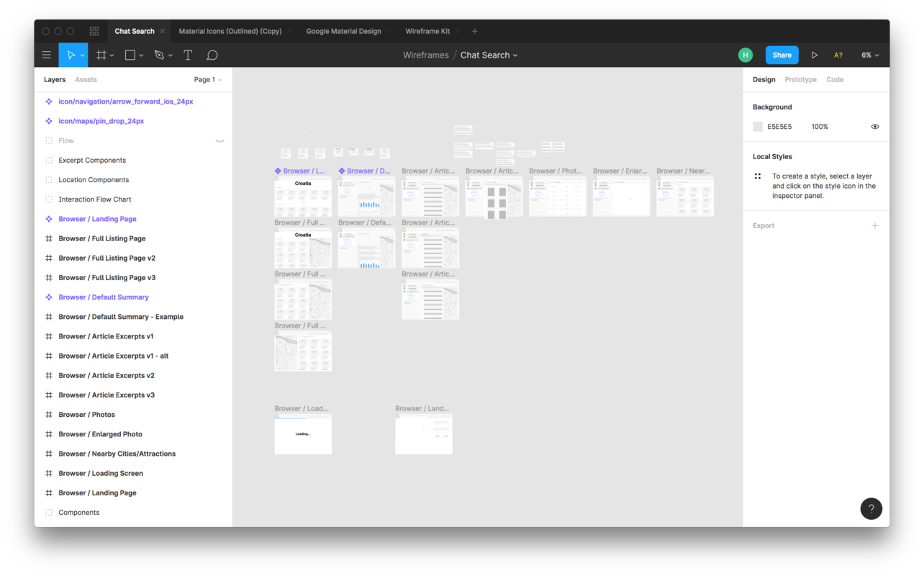
Task: Switch to the Wireframe Kit file tab
Action: tap(427, 31)
